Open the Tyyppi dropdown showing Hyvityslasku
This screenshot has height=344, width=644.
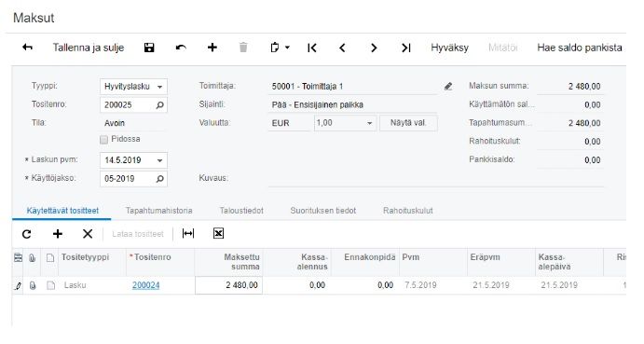pos(133,87)
